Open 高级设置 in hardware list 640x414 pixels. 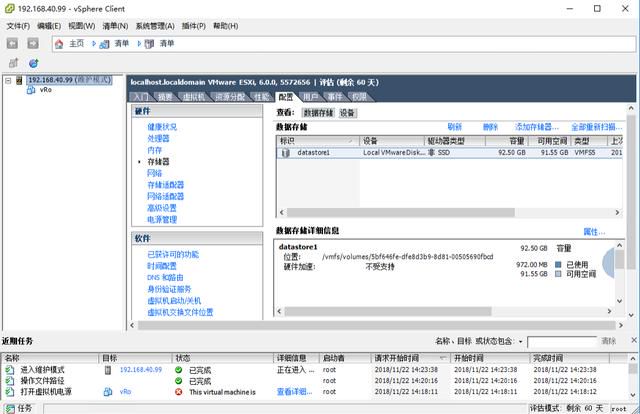pyautogui.click(x=162, y=208)
